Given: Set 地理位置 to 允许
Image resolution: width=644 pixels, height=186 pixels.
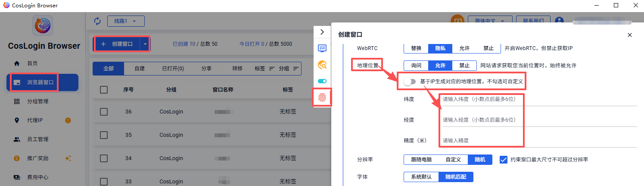Looking at the screenshot, I should (x=440, y=66).
